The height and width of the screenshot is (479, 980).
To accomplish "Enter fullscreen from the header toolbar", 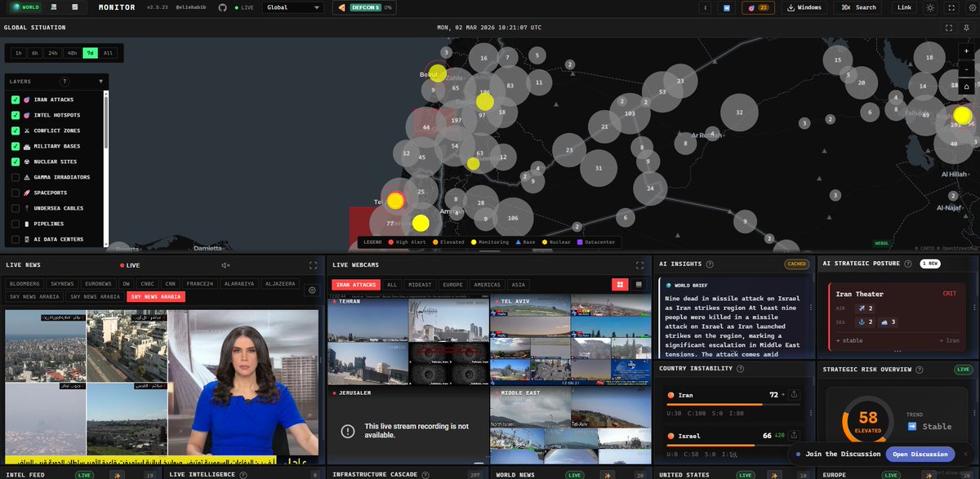I will click(951, 7).
